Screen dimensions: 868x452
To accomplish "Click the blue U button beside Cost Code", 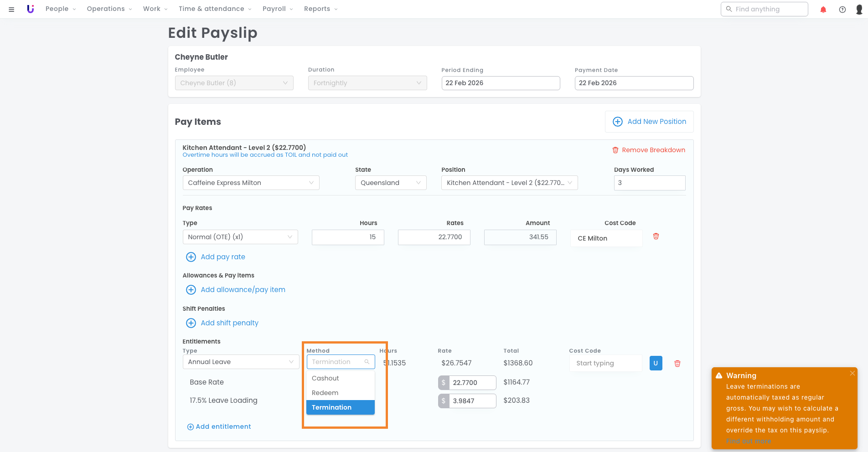I will 656,363.
